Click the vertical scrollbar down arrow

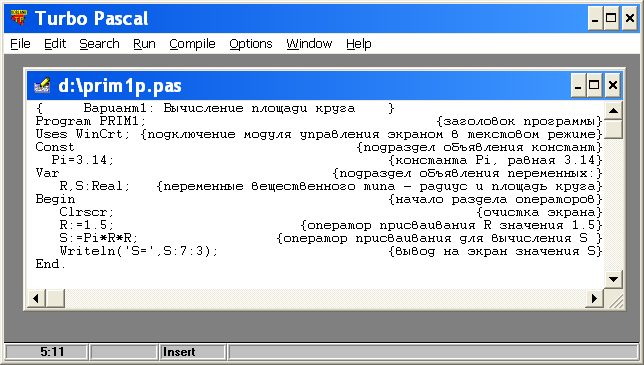(x=613, y=279)
